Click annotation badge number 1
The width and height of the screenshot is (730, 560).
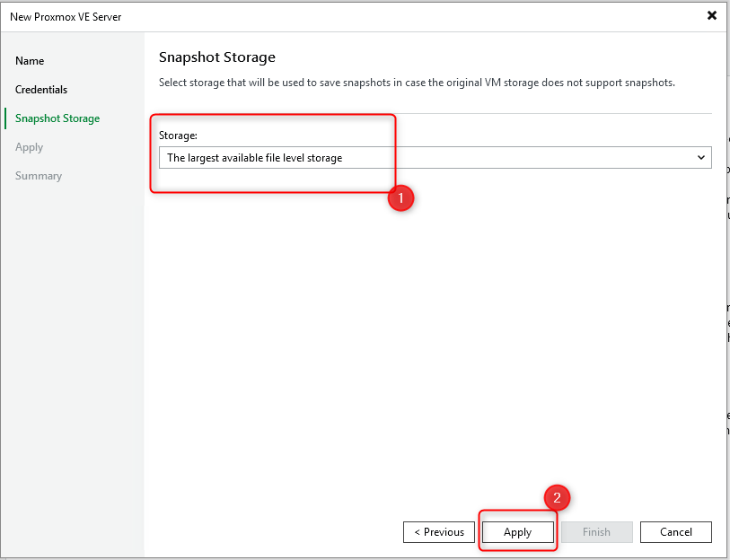[400, 198]
